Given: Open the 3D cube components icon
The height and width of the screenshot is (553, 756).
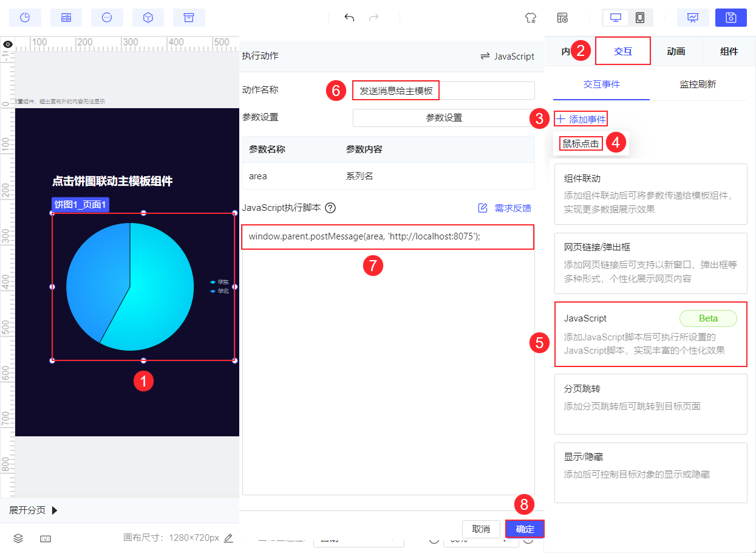Looking at the screenshot, I should point(148,18).
